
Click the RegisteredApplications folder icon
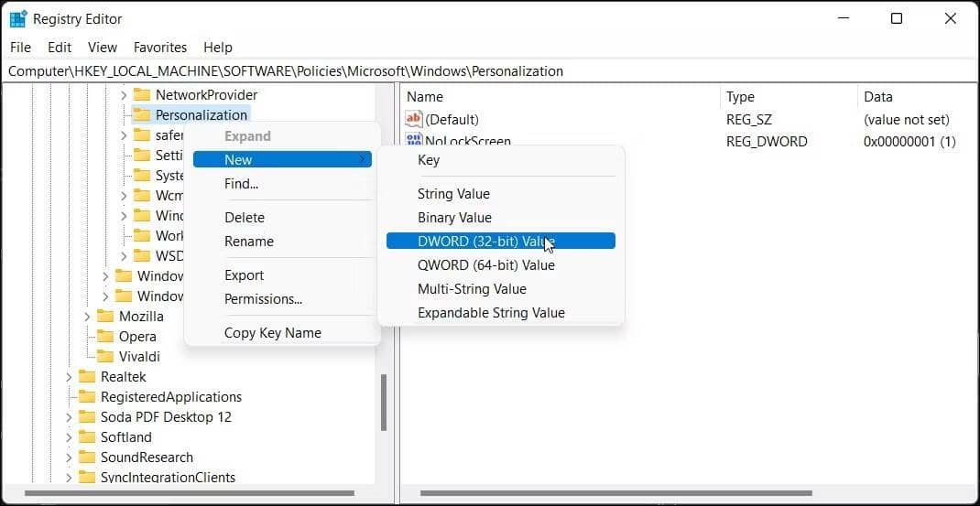point(87,397)
